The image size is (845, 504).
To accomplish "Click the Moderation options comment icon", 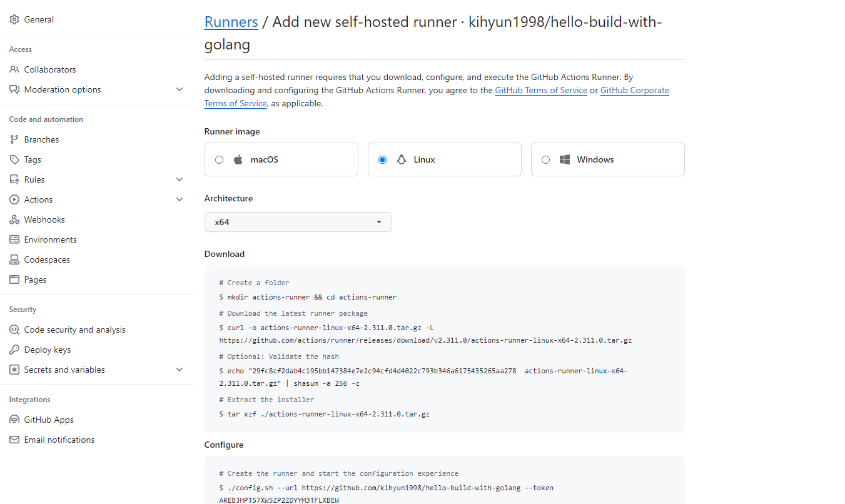I will point(14,89).
